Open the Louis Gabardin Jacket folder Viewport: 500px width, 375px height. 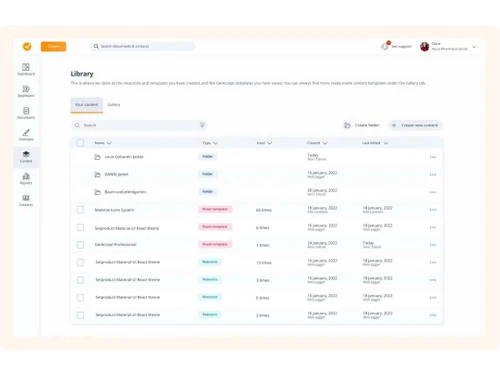[x=124, y=157]
